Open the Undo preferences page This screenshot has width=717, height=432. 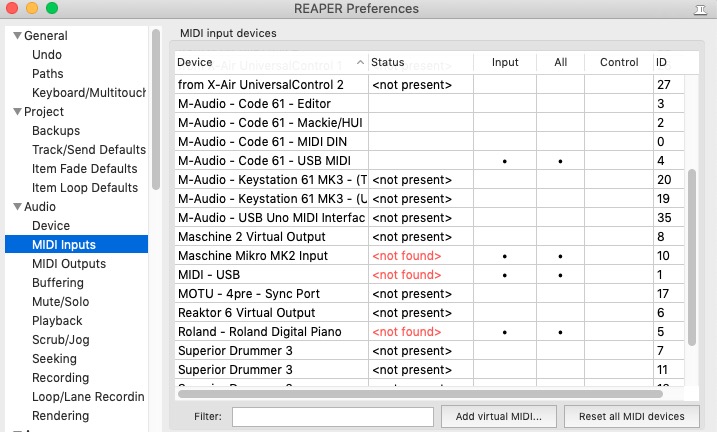pyautogui.click(x=47, y=55)
